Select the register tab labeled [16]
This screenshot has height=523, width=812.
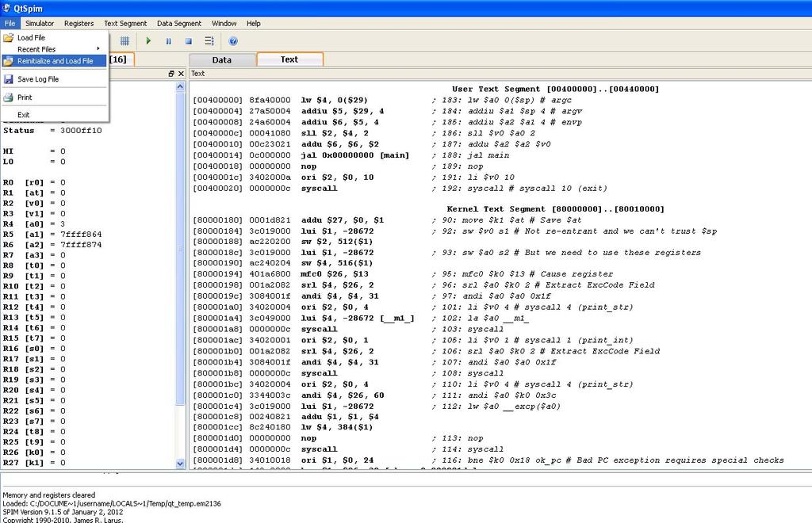click(x=121, y=59)
